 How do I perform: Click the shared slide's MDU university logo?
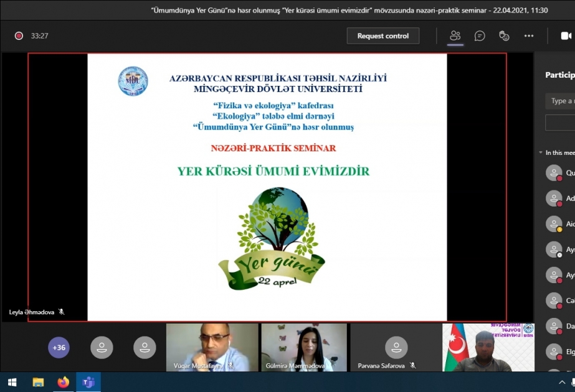click(133, 81)
